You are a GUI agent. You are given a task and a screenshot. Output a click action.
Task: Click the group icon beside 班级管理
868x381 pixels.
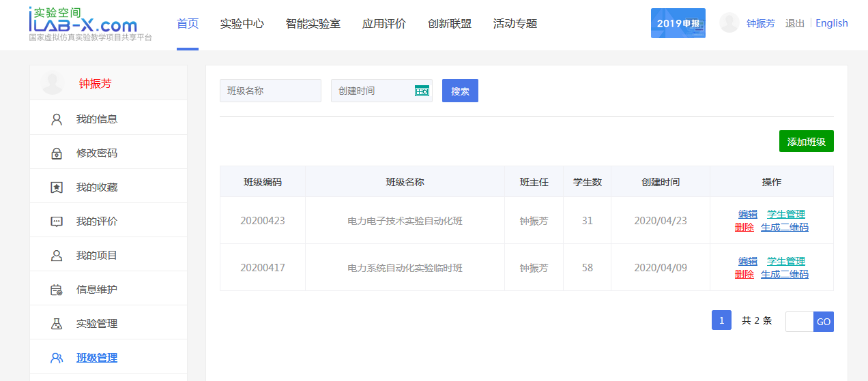[x=57, y=358]
